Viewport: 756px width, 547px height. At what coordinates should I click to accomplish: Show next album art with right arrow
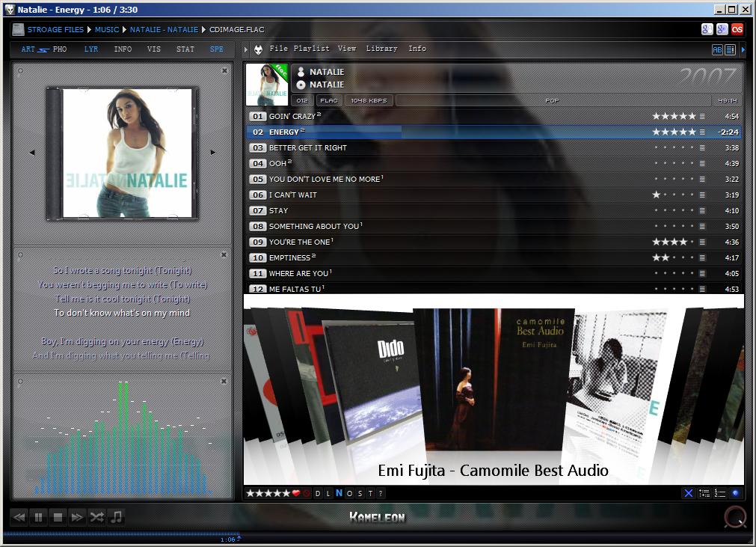[212, 153]
